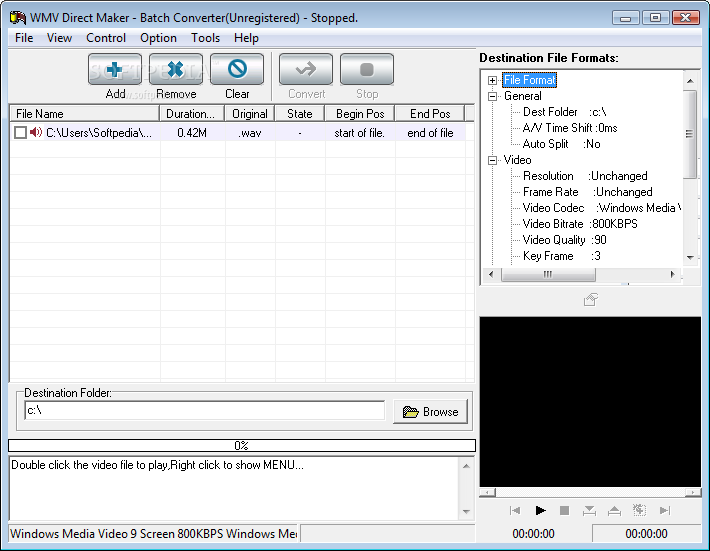Image resolution: width=710 pixels, height=551 pixels.
Task: Set end position marker in preview controls
Action: (x=614, y=510)
